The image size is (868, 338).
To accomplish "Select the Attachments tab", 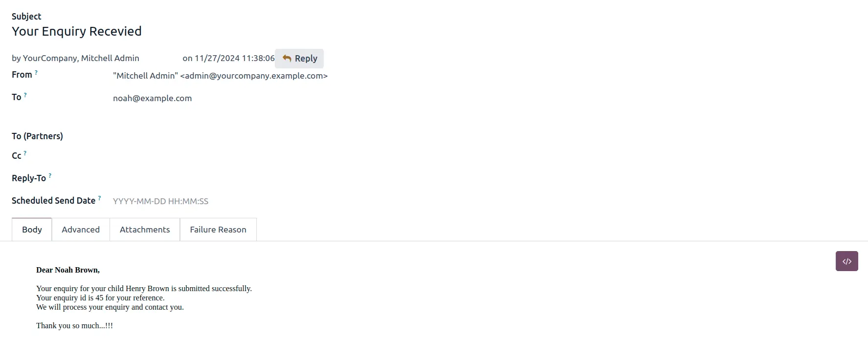I will (x=145, y=230).
